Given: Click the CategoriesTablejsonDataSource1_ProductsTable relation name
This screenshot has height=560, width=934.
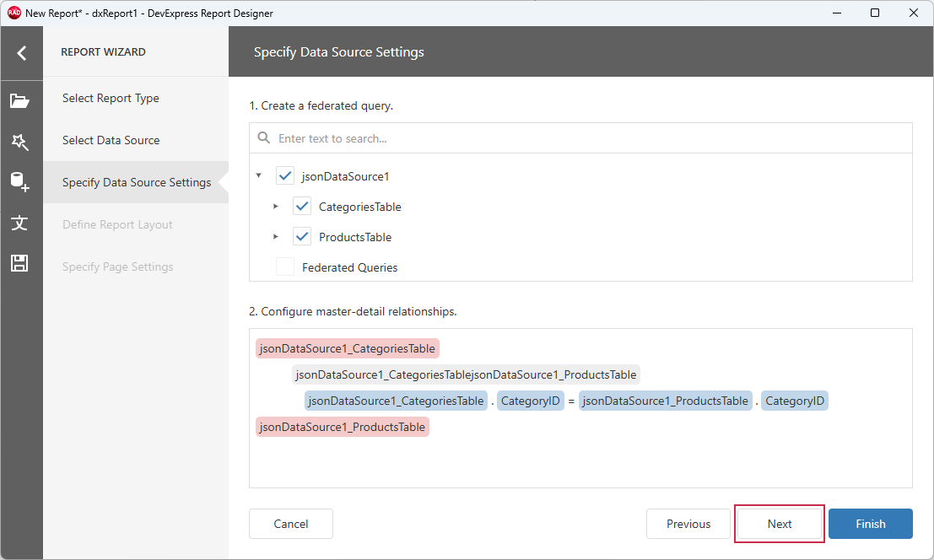Looking at the screenshot, I should 466,374.
